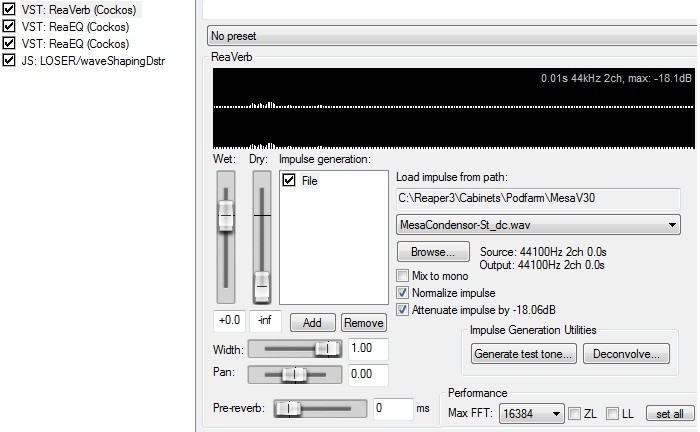Viewport: 700px width, 432px height.
Task: Click the Width value field 1.00
Action: pos(368,349)
